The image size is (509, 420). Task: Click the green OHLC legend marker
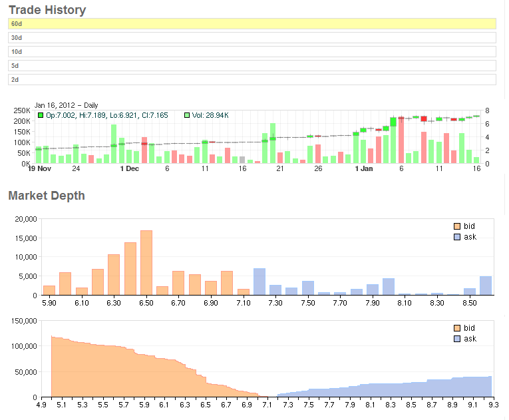click(x=41, y=116)
